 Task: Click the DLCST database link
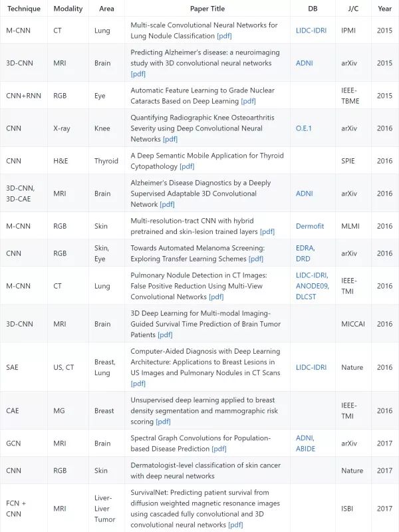point(307,297)
